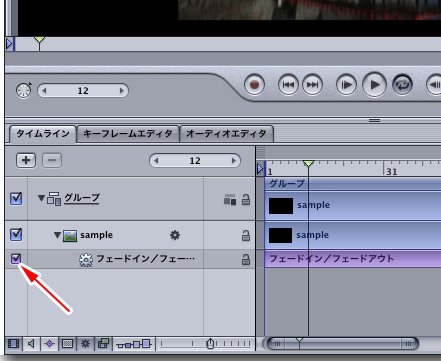Viewport: 441px width, 361px height.
Task: Toggle the show behaviors gear icon
Action: (x=85, y=343)
